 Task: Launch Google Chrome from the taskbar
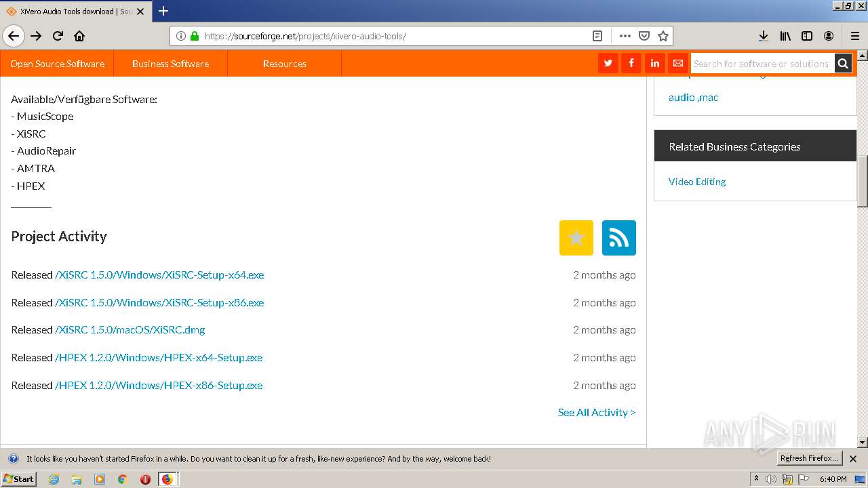tap(122, 479)
